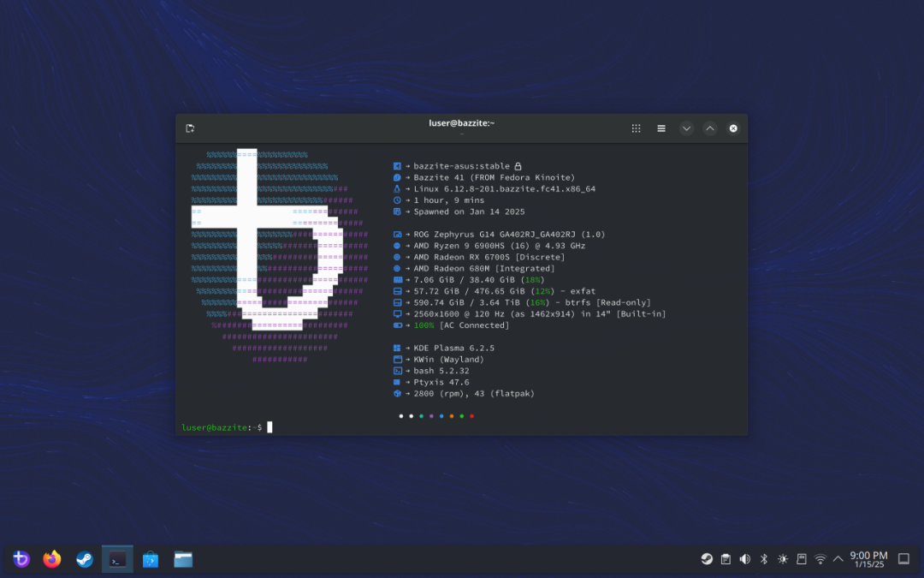924x578 pixels.
Task: Close the luser@bazzite terminal window
Action: point(733,128)
